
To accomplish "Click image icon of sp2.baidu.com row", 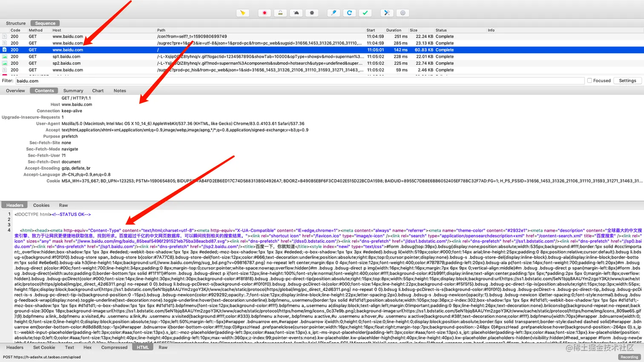I will pyautogui.click(x=5, y=63).
